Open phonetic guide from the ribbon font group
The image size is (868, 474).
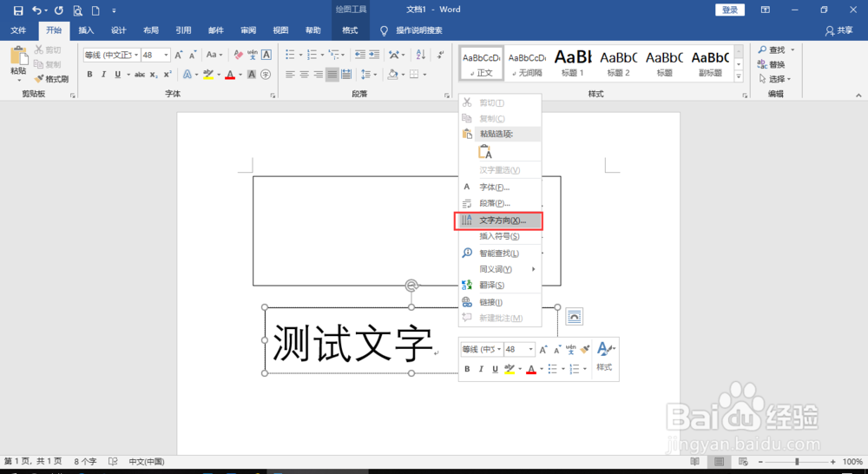(x=253, y=55)
